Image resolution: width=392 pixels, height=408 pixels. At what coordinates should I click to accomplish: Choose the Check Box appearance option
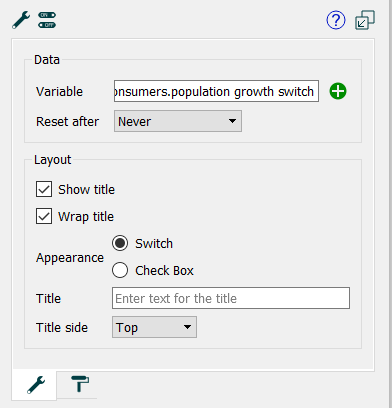(120, 270)
